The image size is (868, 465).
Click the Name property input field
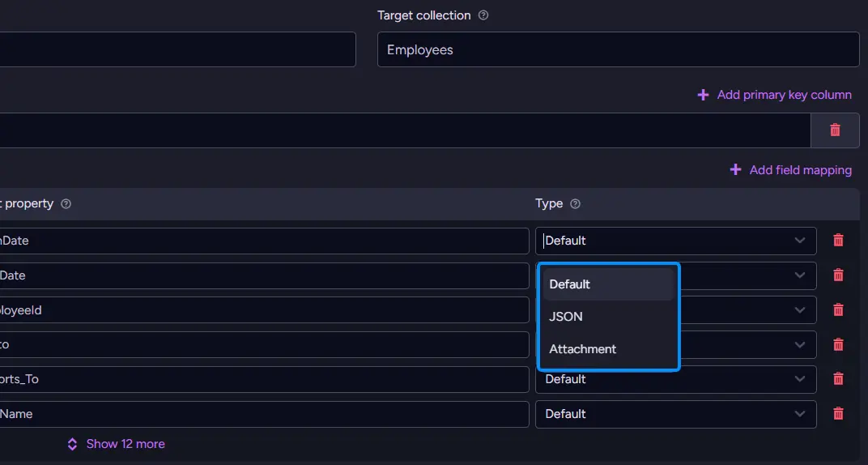coord(264,414)
